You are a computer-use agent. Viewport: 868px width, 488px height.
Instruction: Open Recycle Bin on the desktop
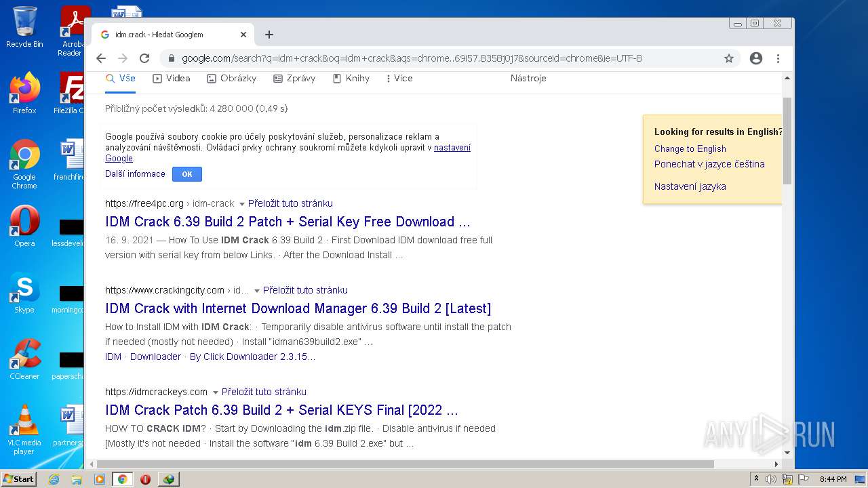24,27
